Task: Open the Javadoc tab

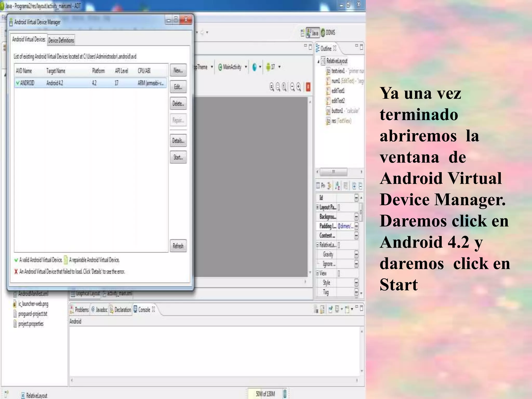Action: (99, 309)
